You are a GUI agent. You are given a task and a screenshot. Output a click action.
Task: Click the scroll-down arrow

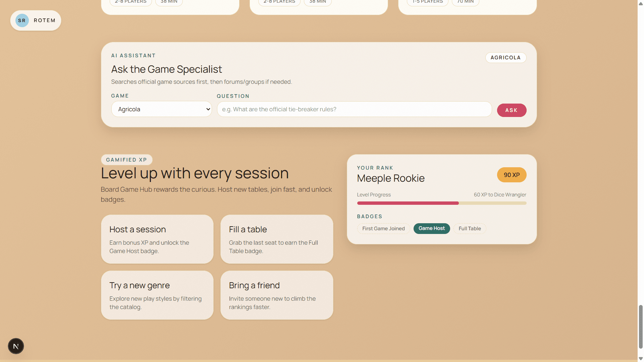click(x=640, y=358)
